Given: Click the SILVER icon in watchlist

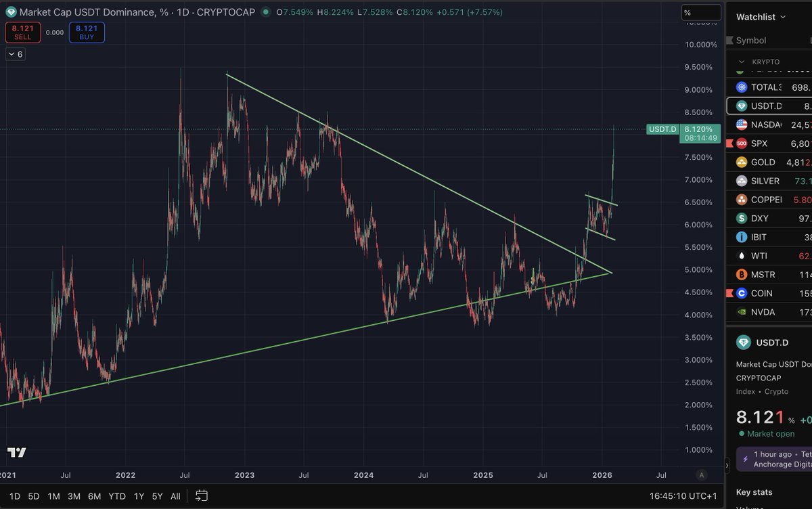Looking at the screenshot, I should (x=741, y=181).
